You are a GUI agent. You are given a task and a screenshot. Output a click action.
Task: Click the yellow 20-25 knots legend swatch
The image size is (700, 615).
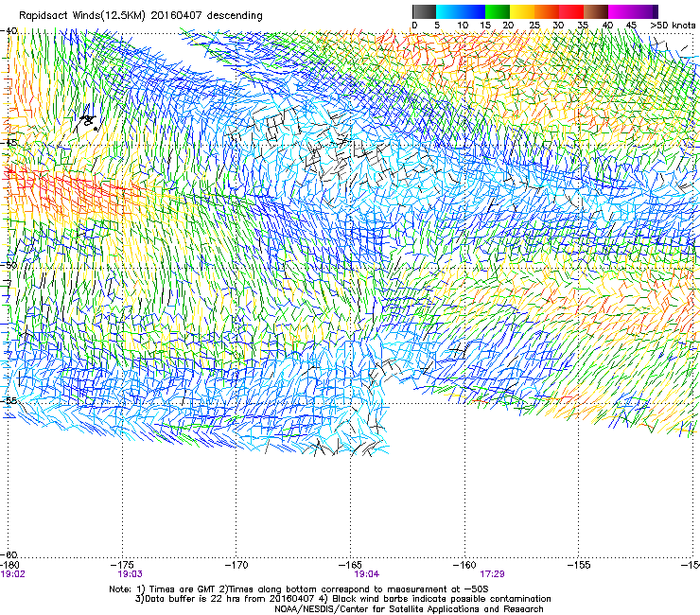pos(522,11)
